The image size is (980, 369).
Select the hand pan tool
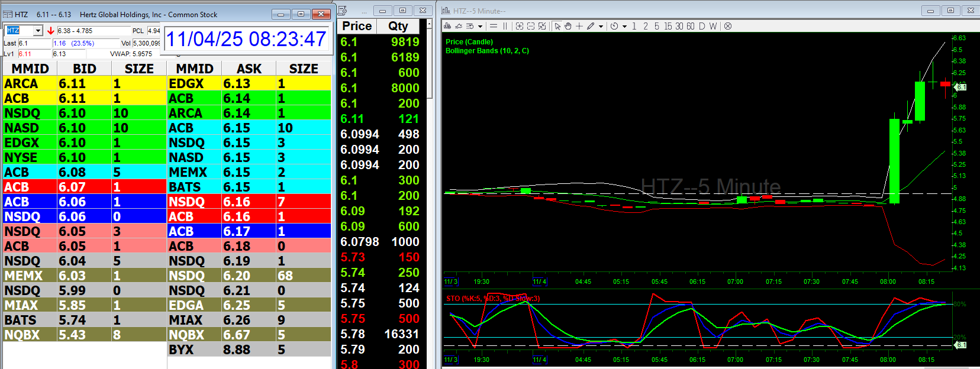pos(568,26)
